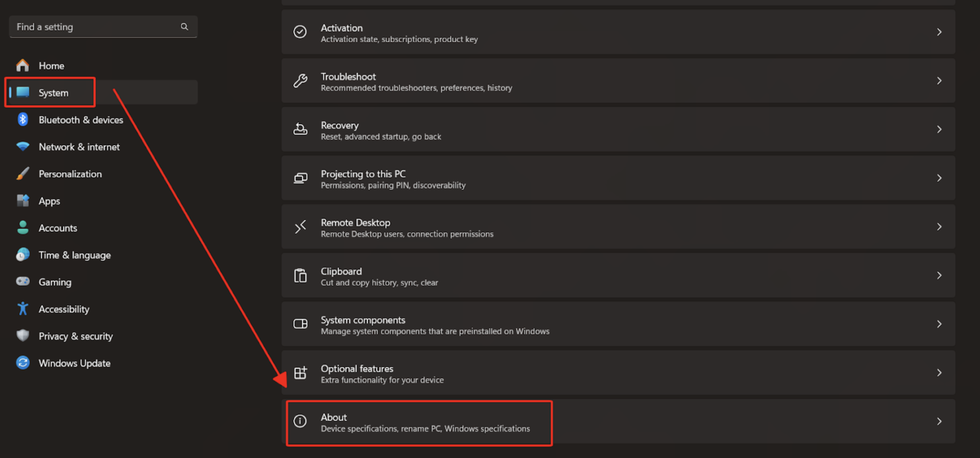Image resolution: width=980 pixels, height=458 pixels.
Task: Click the Bluetooth icon in sidebar
Action: tap(23, 120)
